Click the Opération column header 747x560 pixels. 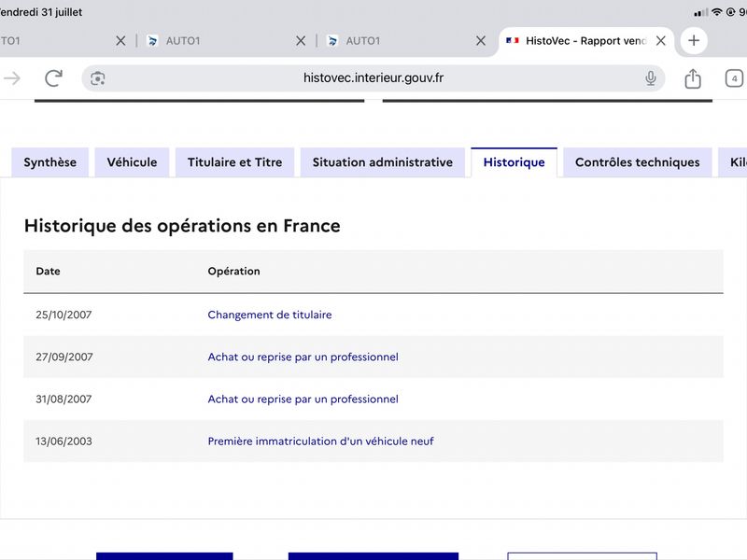(234, 271)
